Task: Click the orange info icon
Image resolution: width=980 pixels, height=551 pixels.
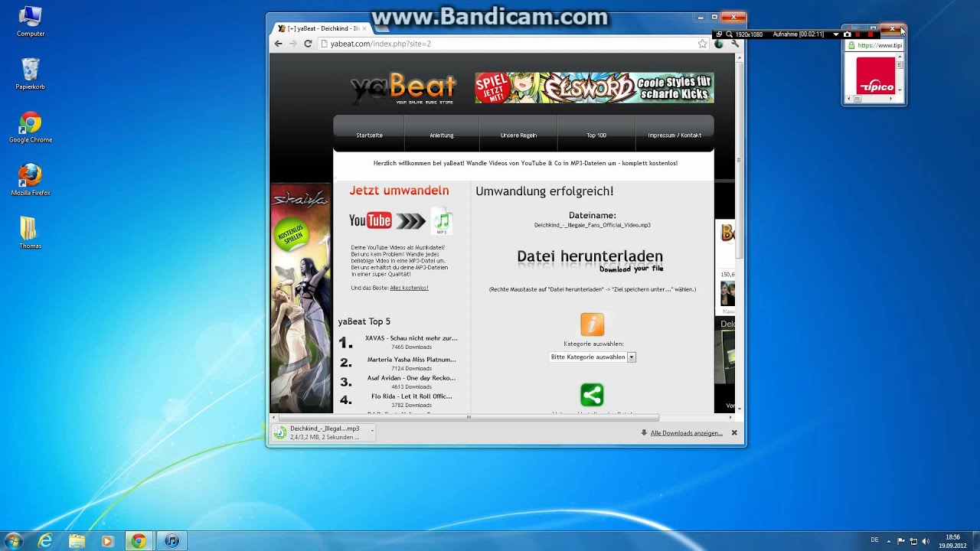Action: [592, 324]
